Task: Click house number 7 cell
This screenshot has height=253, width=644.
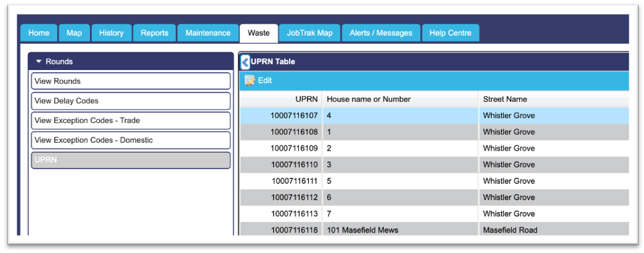Action: 401,214
